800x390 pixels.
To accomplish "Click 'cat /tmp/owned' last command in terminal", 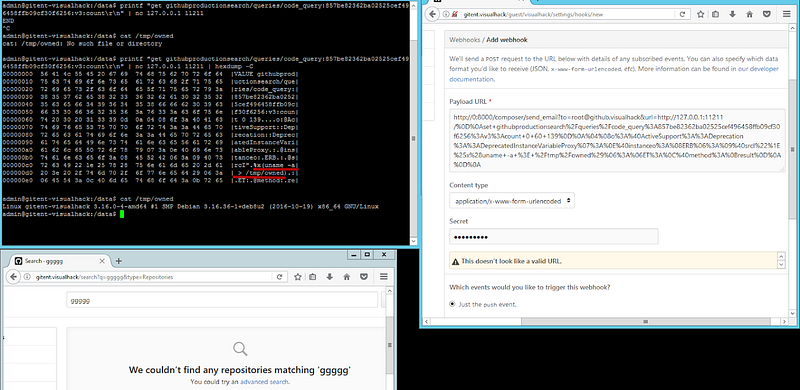I will pyautogui.click(x=148, y=198).
